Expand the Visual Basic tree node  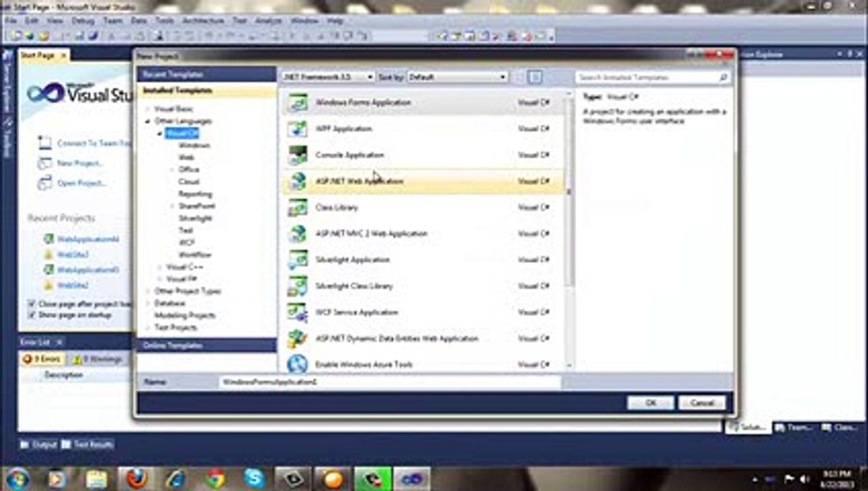148,109
